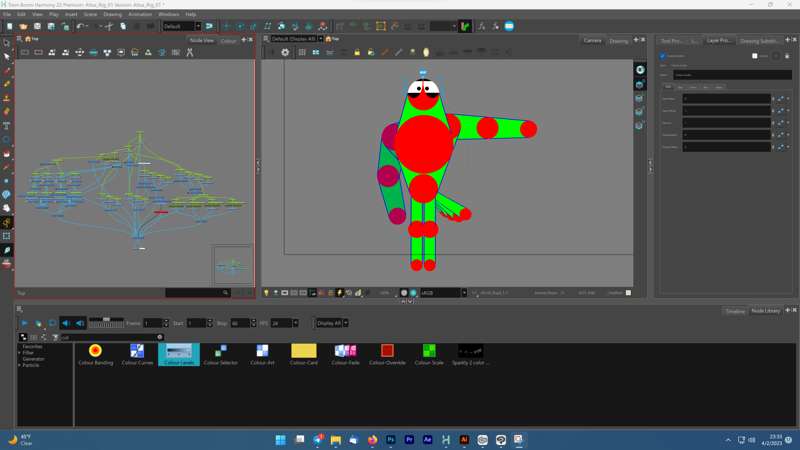Toggle the loop playback button
Viewport: 800px width, 450px height.
coord(52,323)
